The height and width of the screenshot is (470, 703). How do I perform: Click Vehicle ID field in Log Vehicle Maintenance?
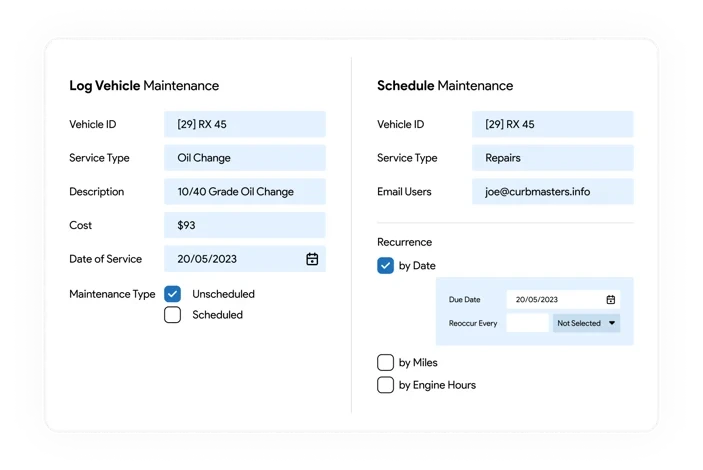(245, 124)
